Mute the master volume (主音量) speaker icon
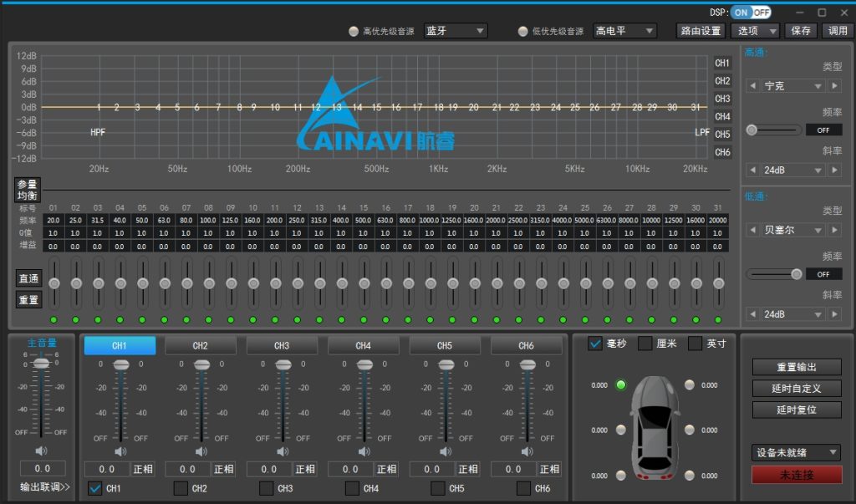 [x=42, y=451]
